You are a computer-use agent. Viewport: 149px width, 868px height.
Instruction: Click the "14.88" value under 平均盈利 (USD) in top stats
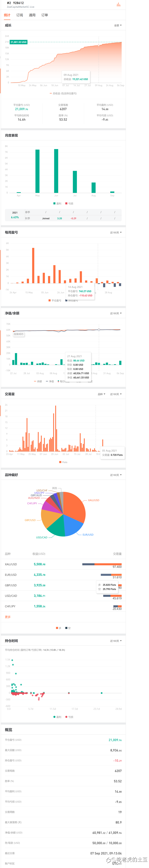pyautogui.click(x=105, y=109)
